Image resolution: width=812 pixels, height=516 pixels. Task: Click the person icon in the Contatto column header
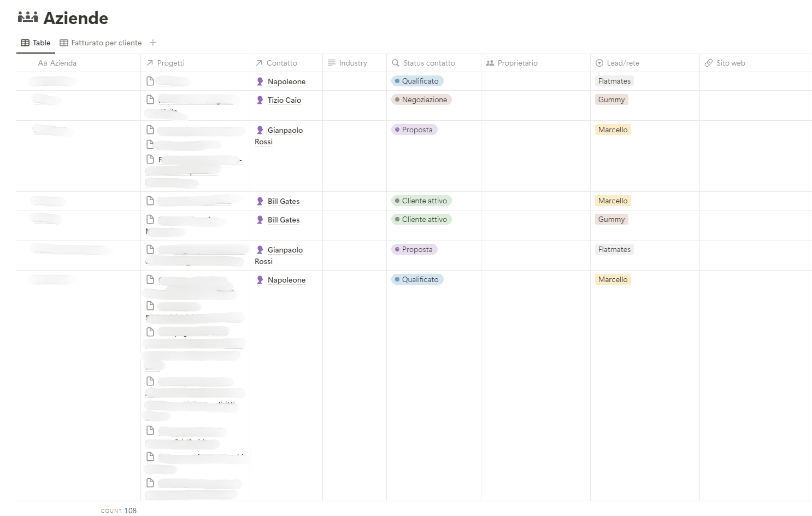coord(258,63)
